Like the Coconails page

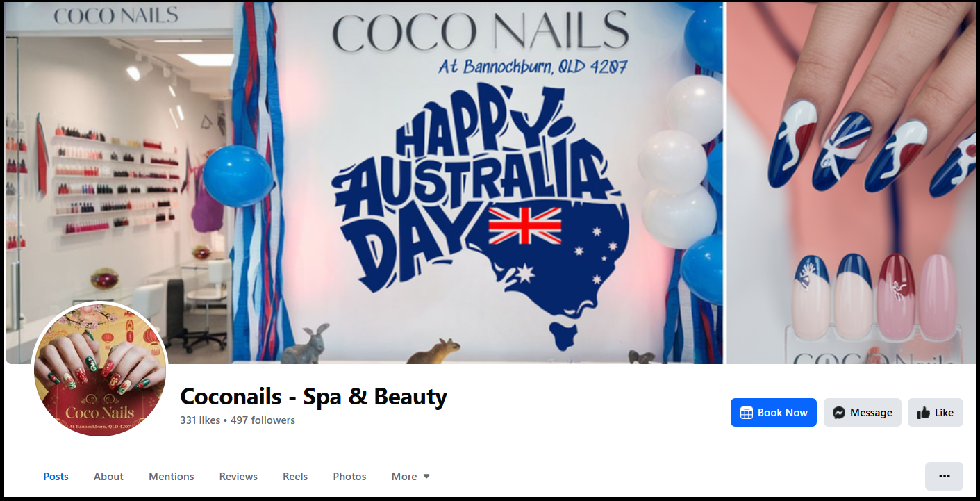click(x=936, y=413)
